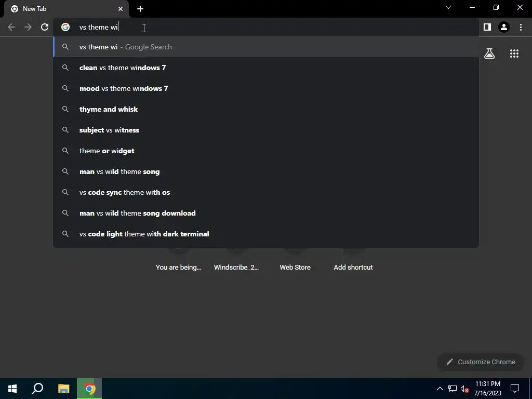Click the back navigation arrow
Screen dimensions: 532x399
[11, 27]
